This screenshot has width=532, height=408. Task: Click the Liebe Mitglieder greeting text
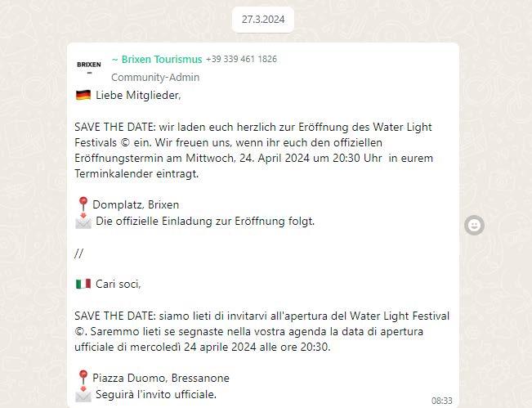pyautogui.click(x=138, y=96)
